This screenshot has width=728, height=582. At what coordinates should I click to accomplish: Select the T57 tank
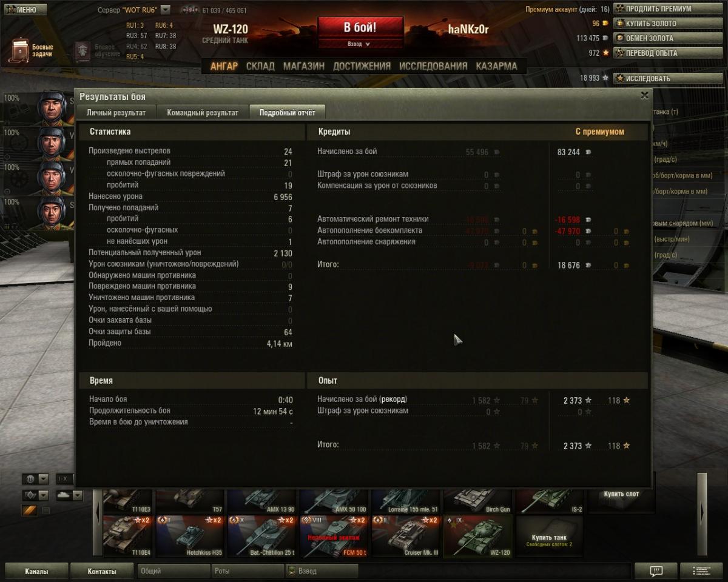190,500
